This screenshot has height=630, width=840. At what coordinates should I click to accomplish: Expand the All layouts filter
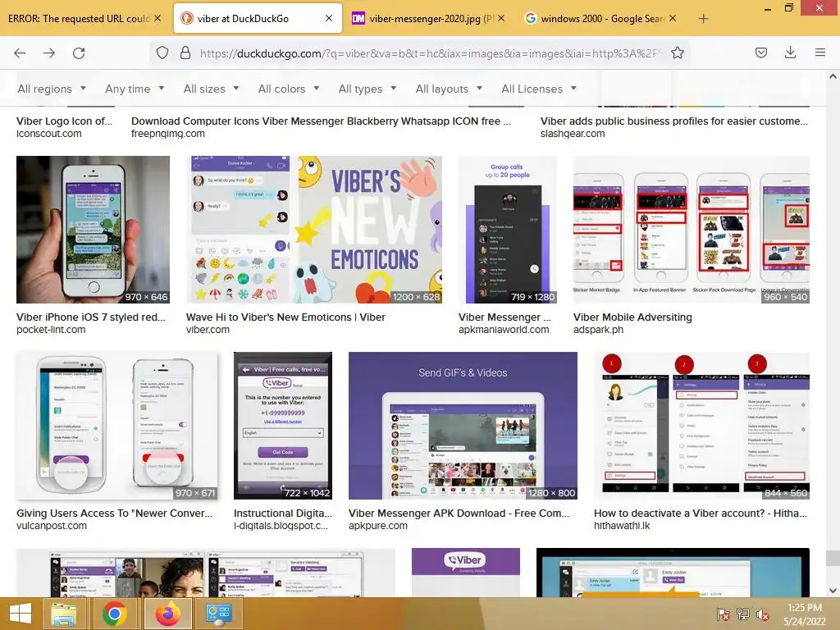[x=449, y=89]
